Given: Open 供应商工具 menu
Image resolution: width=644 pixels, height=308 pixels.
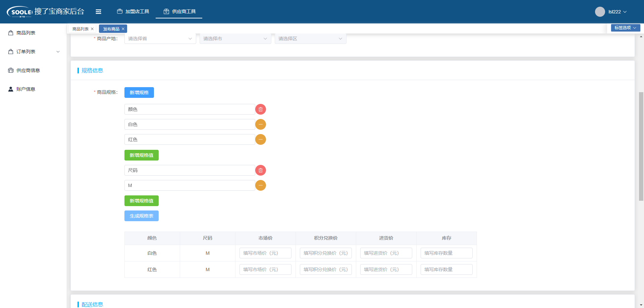Looking at the screenshot, I should click(x=179, y=11).
